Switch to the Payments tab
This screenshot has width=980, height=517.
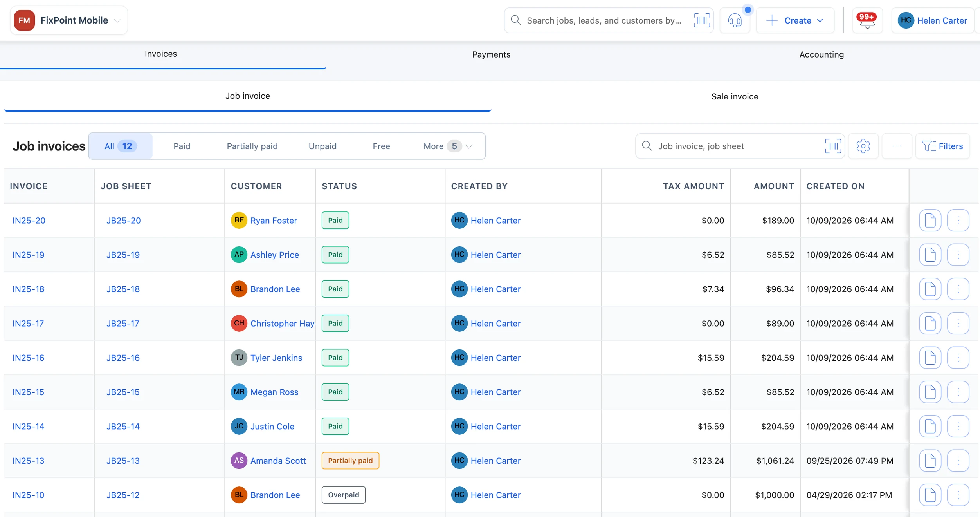pyautogui.click(x=491, y=54)
